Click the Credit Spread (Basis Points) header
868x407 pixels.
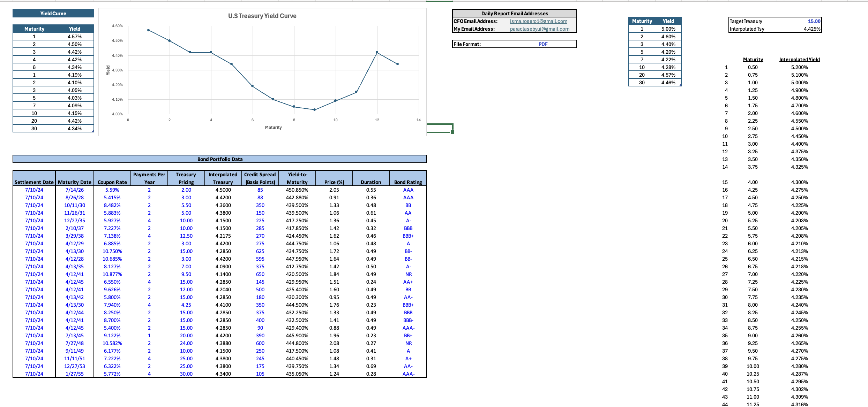(x=260, y=178)
